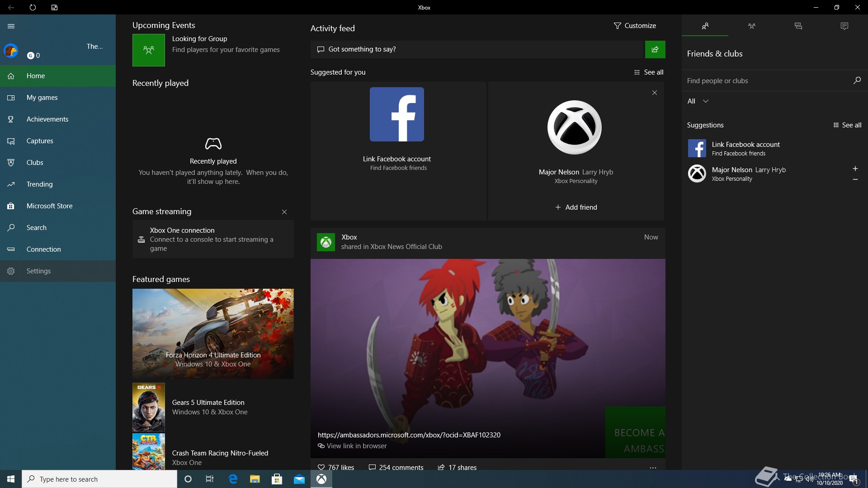Click Link Facebook account in Suggestions list
This screenshot has width=868, height=488.
[x=775, y=148]
